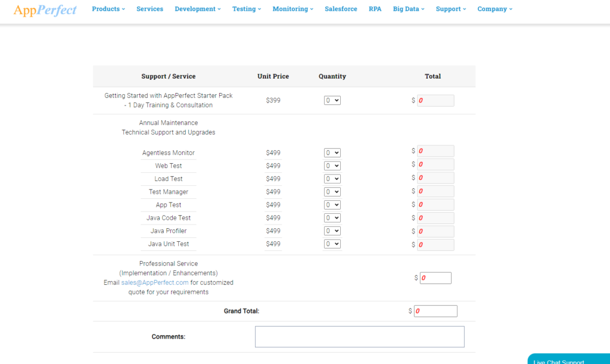Screen dimensions: 610x364
Task: Click the Support / Service header
Action: [x=169, y=76]
